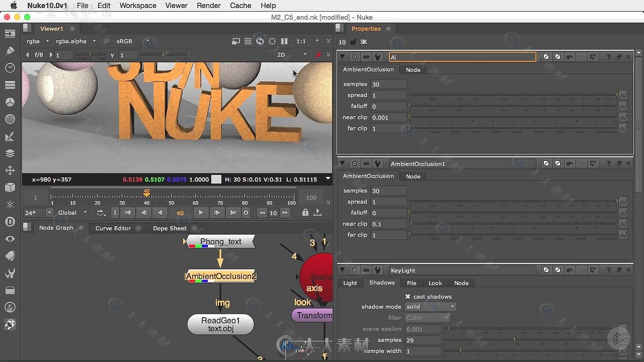Toggle the red viewer eyedropper overlay icon
644x362 pixels.
pos(318,55)
